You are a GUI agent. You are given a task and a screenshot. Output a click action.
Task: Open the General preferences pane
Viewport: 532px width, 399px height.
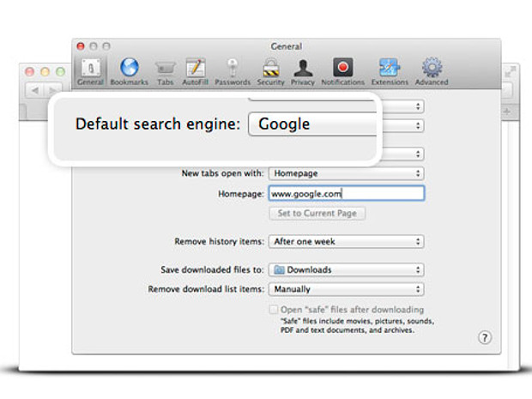click(90, 71)
